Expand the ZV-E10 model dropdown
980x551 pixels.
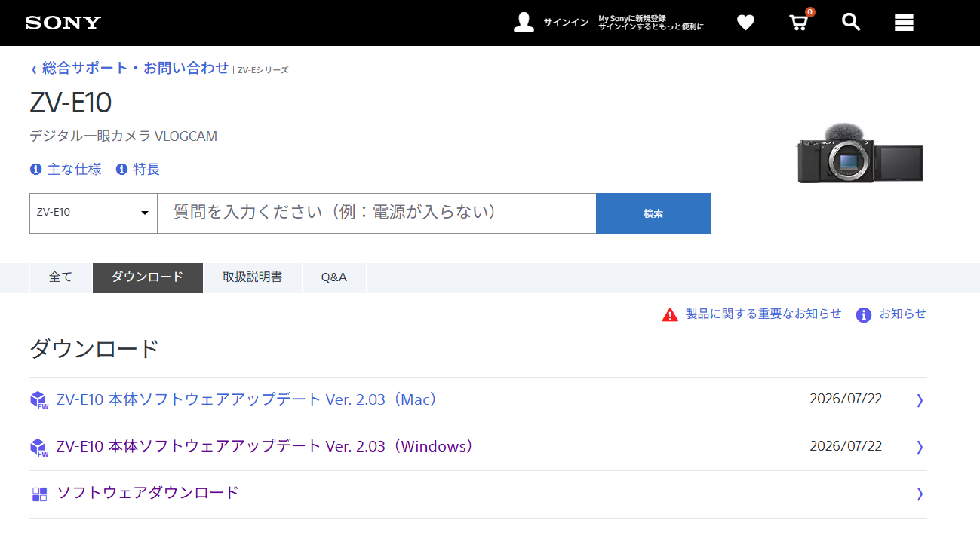(93, 213)
